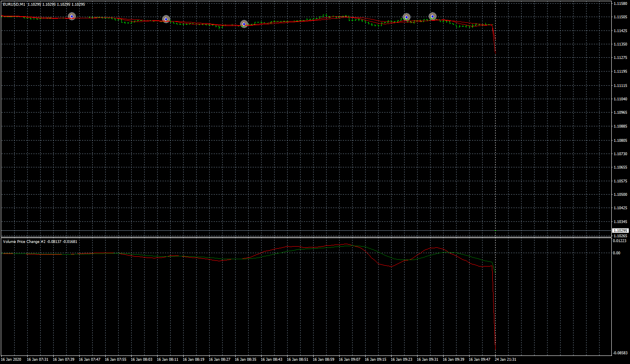630x364 pixels.
Task: Click the 1.11350 price scale label
Action: [x=620, y=44]
